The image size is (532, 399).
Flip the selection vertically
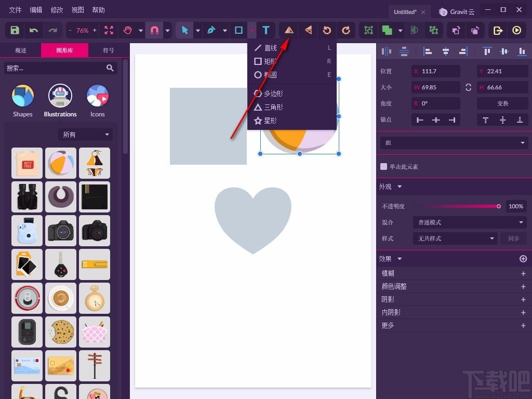pyautogui.click(x=308, y=30)
